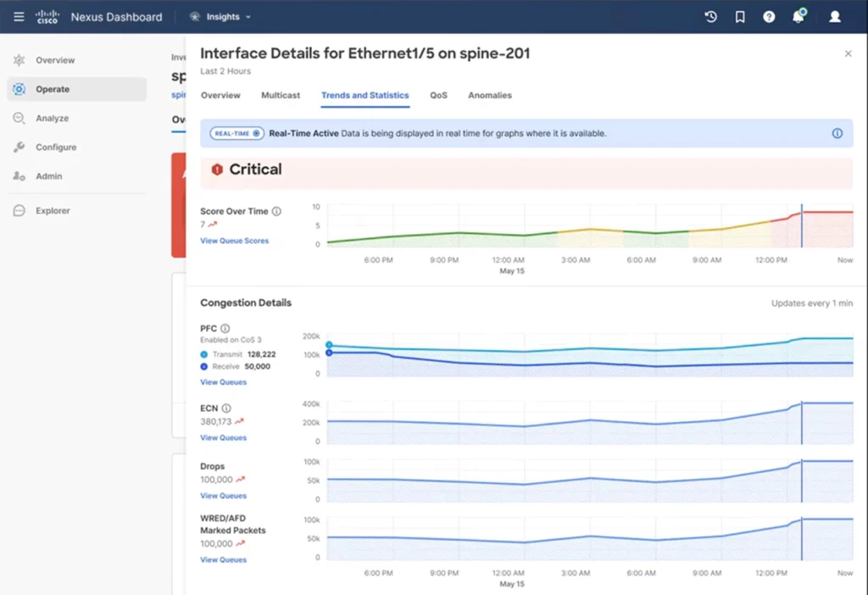
Task: Open View Queue Scores link
Action: point(234,241)
